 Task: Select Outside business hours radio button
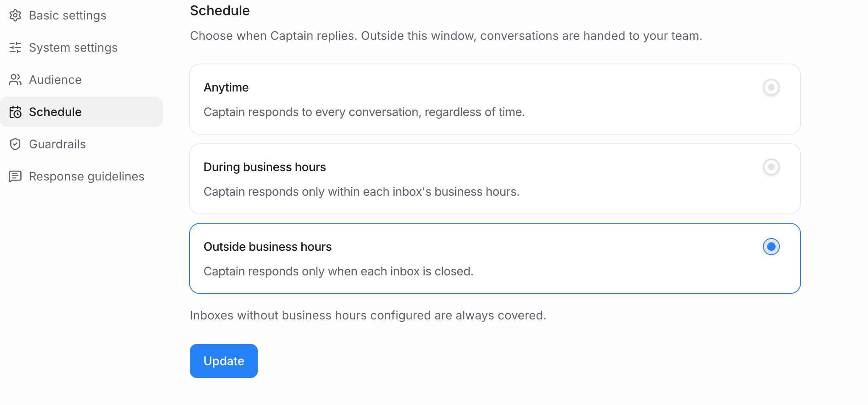click(x=771, y=247)
